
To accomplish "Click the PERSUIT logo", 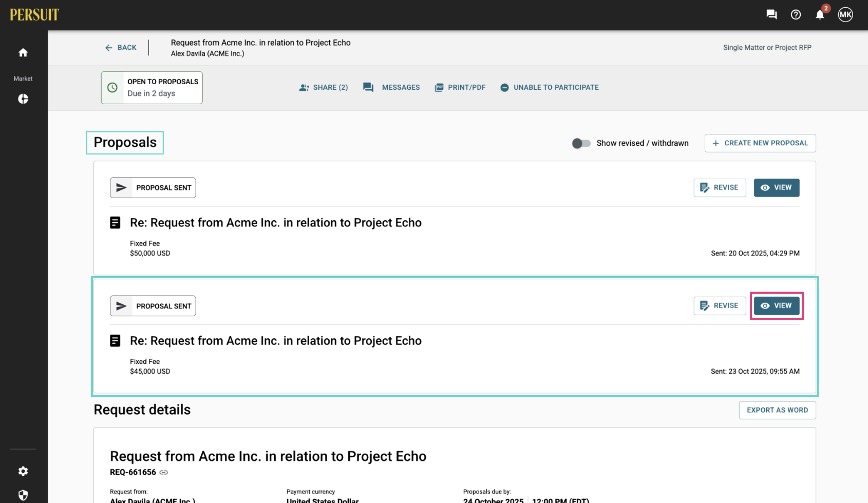I will click(34, 15).
